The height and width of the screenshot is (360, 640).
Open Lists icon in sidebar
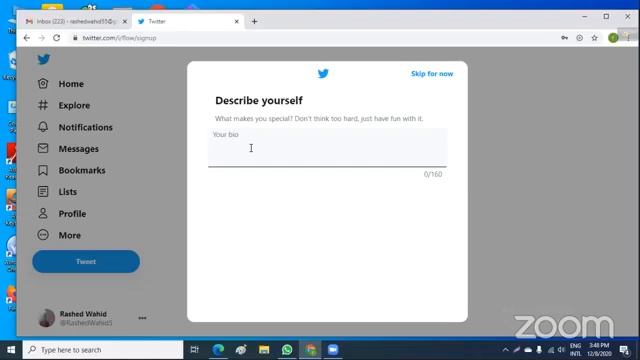click(x=43, y=192)
